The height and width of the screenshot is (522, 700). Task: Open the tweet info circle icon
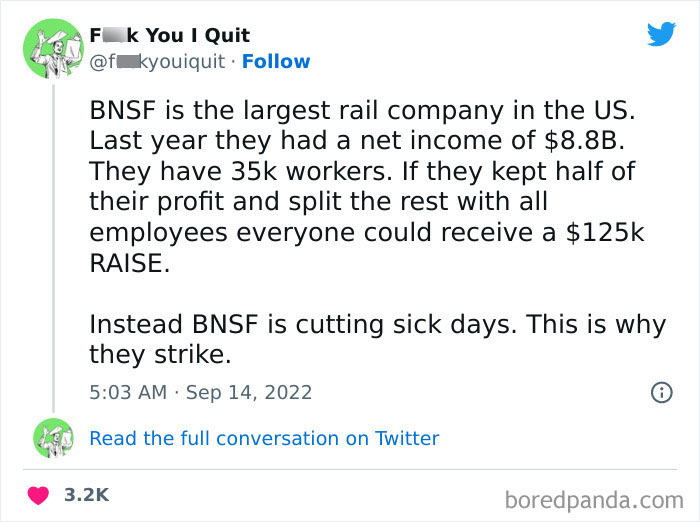click(661, 393)
